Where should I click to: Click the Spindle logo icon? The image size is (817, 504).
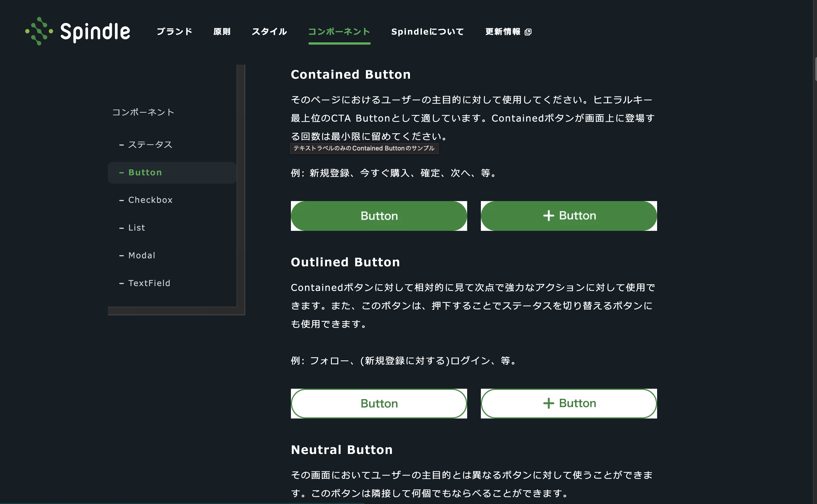39,31
